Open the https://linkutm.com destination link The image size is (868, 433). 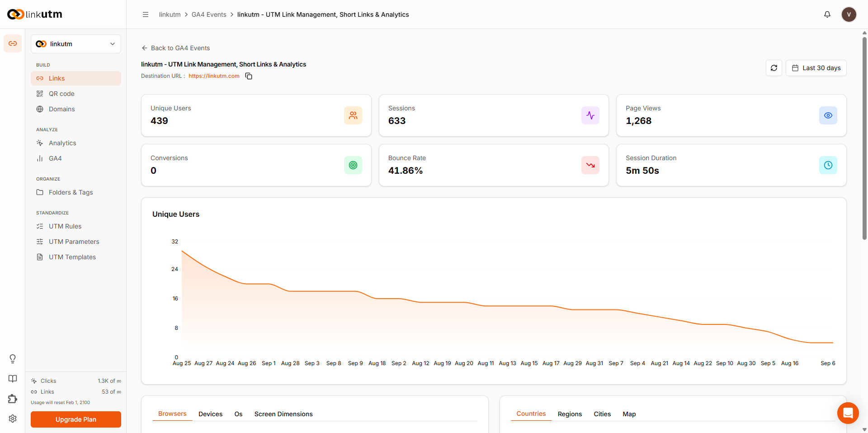[x=214, y=76]
